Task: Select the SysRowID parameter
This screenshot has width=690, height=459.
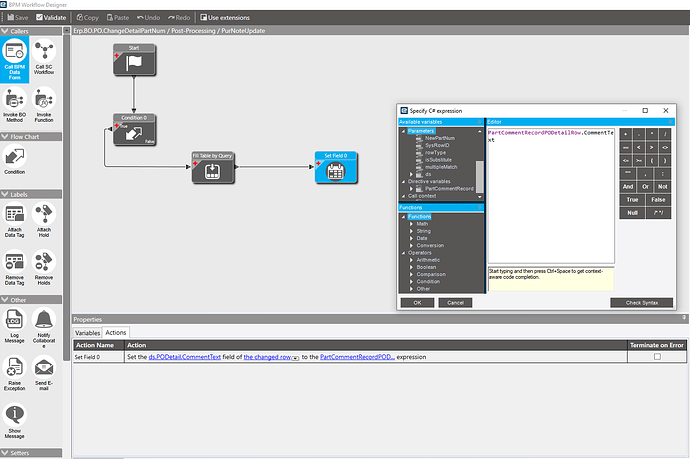Action: [x=437, y=145]
